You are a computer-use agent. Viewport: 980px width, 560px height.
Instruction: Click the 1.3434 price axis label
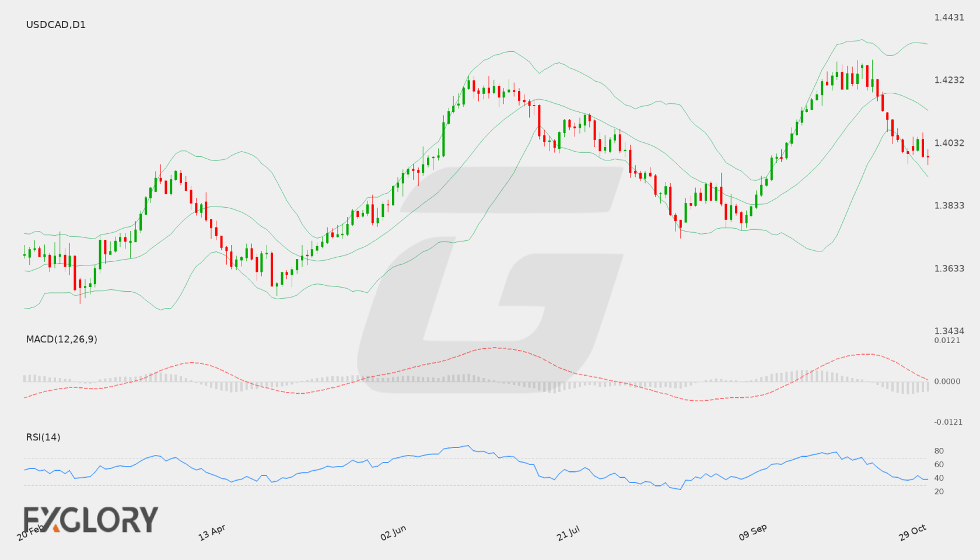click(949, 331)
